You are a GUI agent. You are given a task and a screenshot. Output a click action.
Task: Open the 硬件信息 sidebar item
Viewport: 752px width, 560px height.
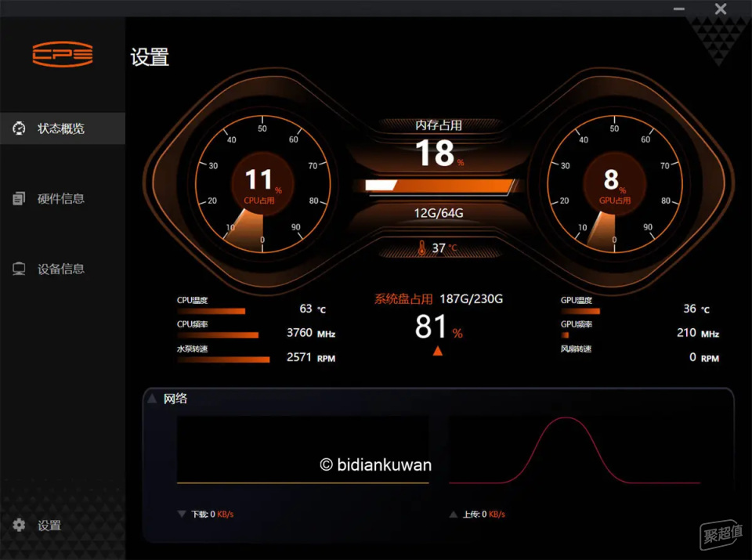coord(63,198)
